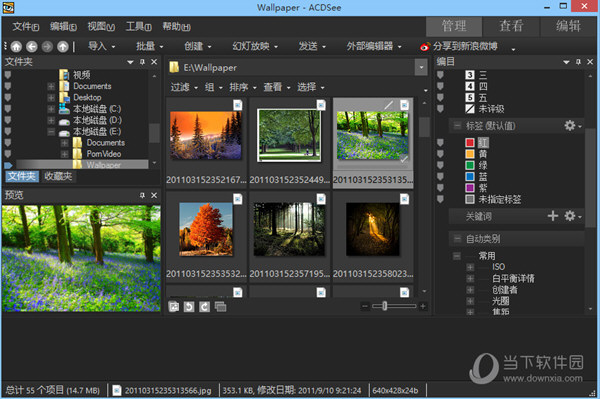600x399 pixels.
Task: Open the 编辑 Edit menu
Action: (63, 26)
